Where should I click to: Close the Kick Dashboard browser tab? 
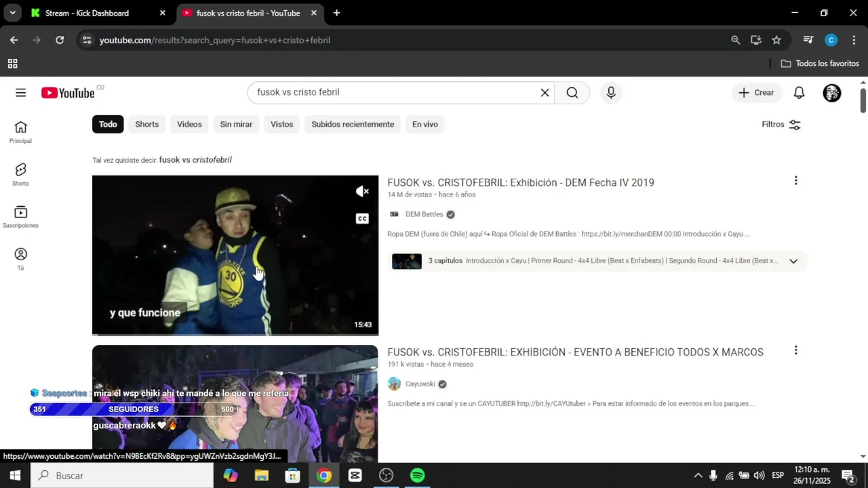tap(162, 13)
